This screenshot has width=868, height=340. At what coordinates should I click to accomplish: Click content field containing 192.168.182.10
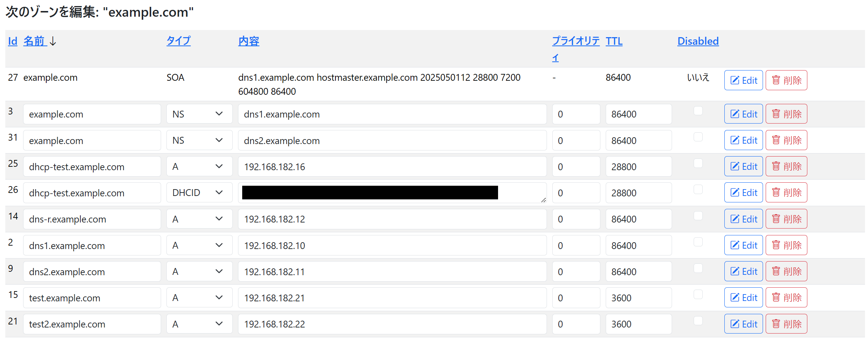click(392, 245)
